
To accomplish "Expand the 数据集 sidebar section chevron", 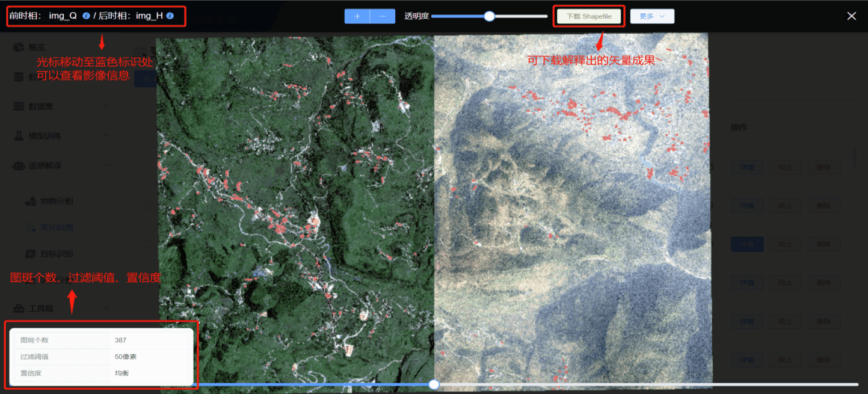I will [107, 106].
